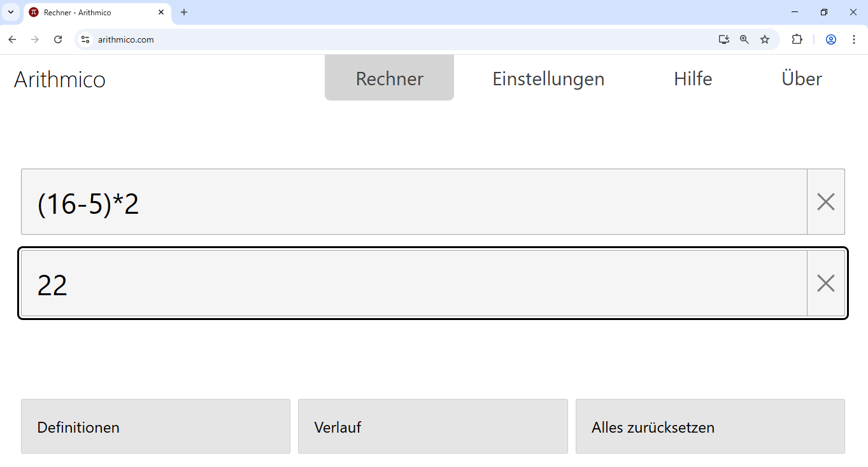Open the Extensions puzzle icon

click(x=797, y=39)
